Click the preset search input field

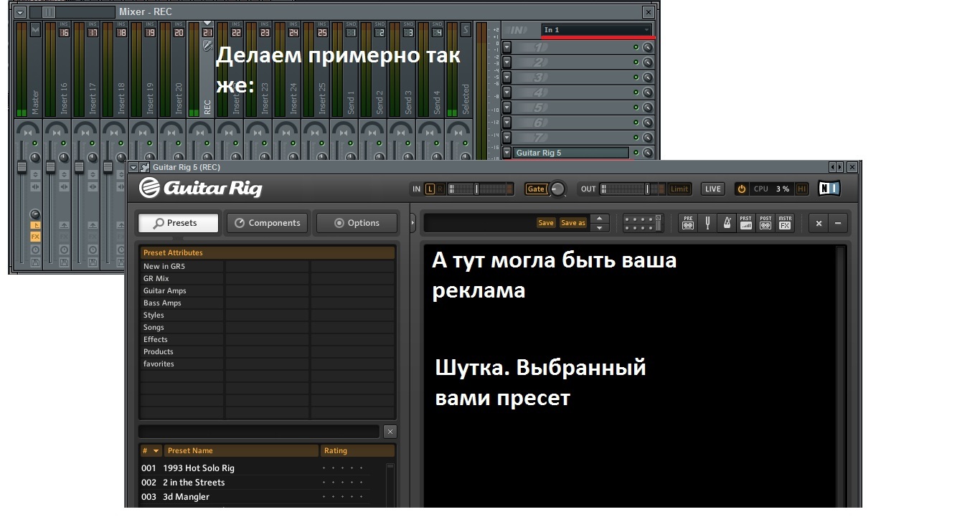point(259,432)
